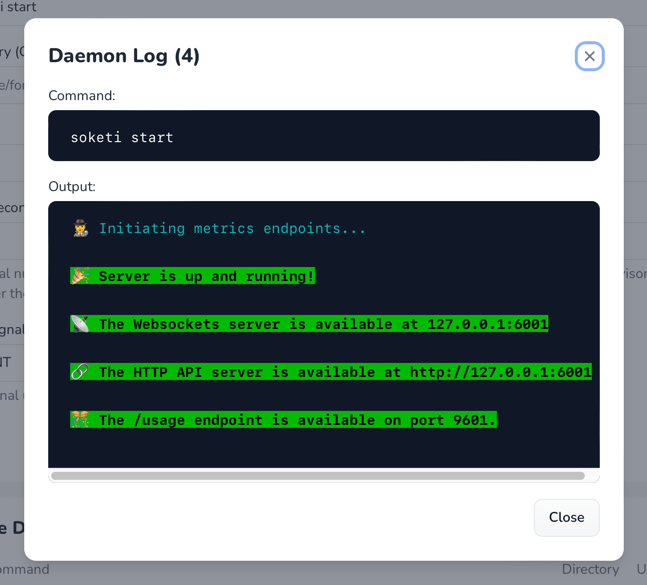Click the 'Directory' column header behind dialog
647x585 pixels.
click(x=589, y=569)
